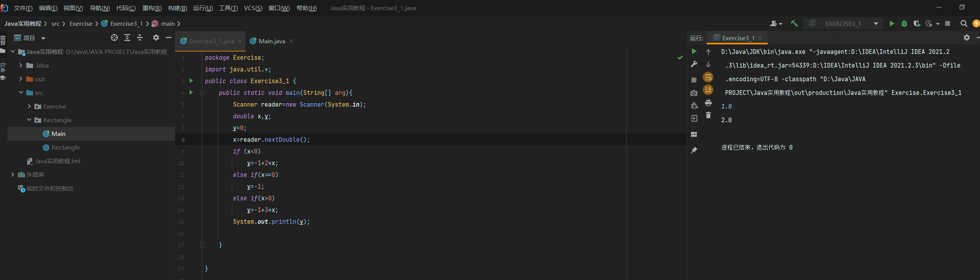This screenshot has width=980, height=280.
Task: Click run gutter arrow beside class Exercise3_1
Action: pos(191,81)
